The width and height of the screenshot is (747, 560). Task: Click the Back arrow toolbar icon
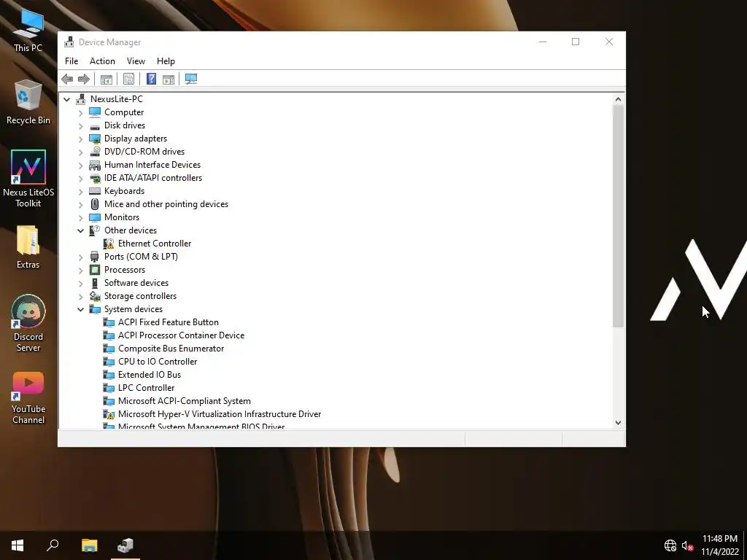coord(67,79)
